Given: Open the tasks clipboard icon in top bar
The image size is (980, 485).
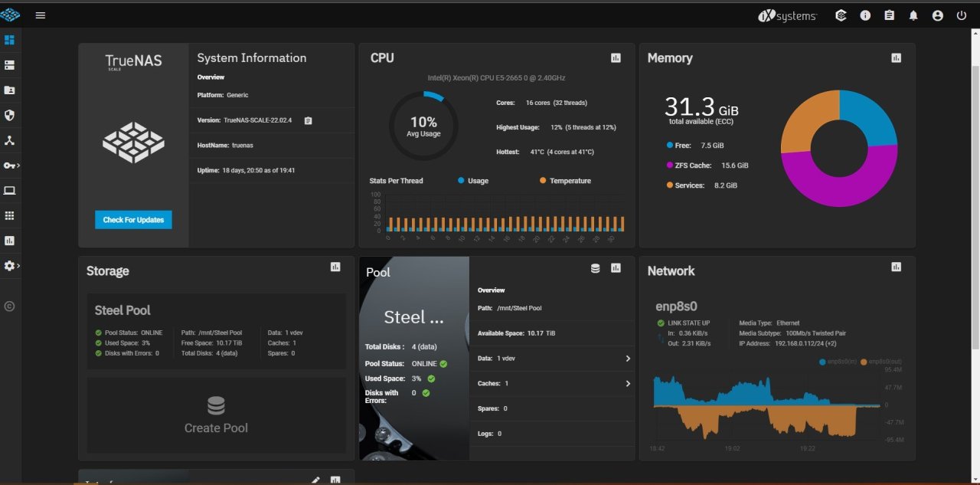Looking at the screenshot, I should [889, 15].
